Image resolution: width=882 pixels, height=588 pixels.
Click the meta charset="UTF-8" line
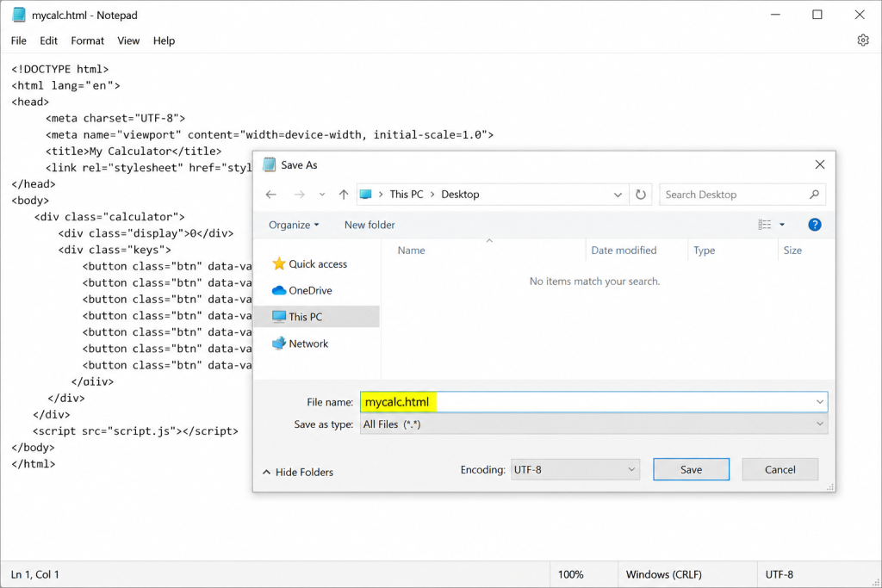(115, 118)
